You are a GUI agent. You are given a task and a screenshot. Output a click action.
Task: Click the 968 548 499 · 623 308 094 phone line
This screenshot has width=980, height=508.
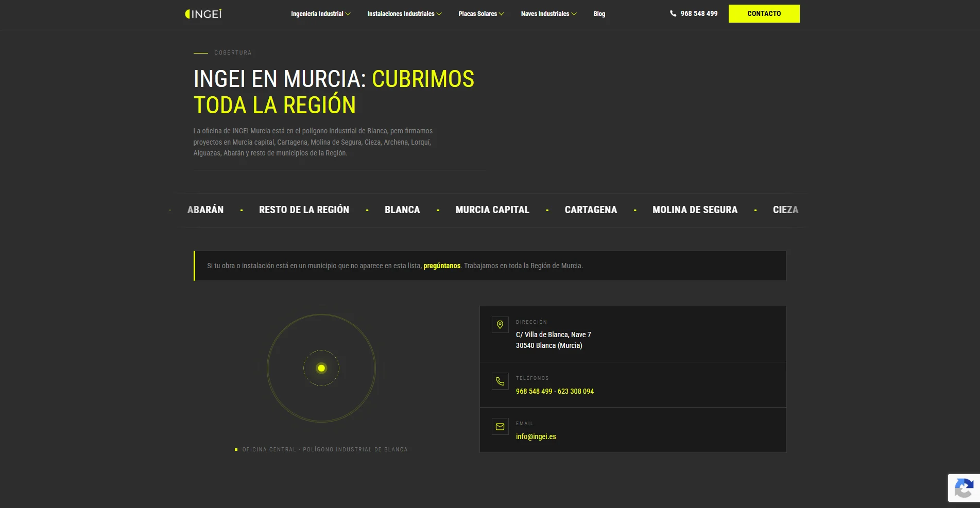click(555, 391)
